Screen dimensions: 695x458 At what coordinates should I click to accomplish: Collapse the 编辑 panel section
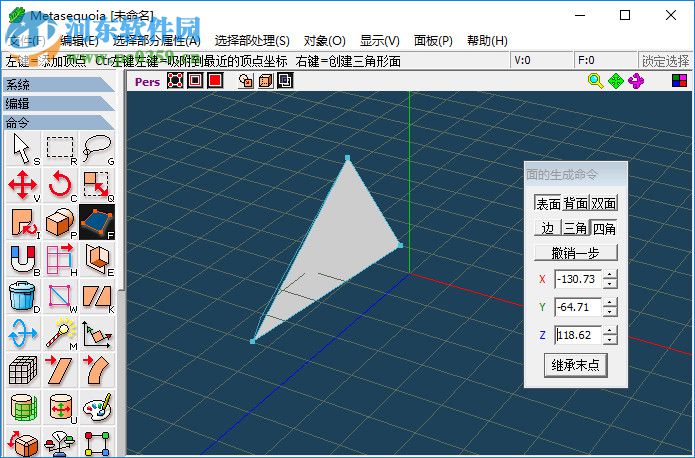click(59, 103)
